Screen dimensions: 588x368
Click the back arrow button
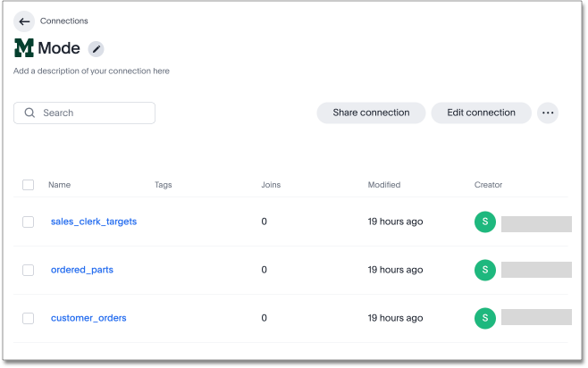pyautogui.click(x=24, y=21)
